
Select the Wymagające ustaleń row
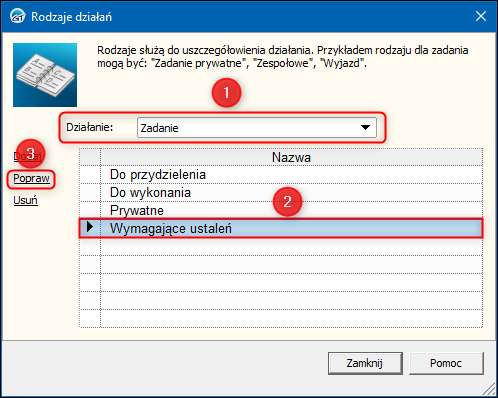pyautogui.click(x=281, y=229)
